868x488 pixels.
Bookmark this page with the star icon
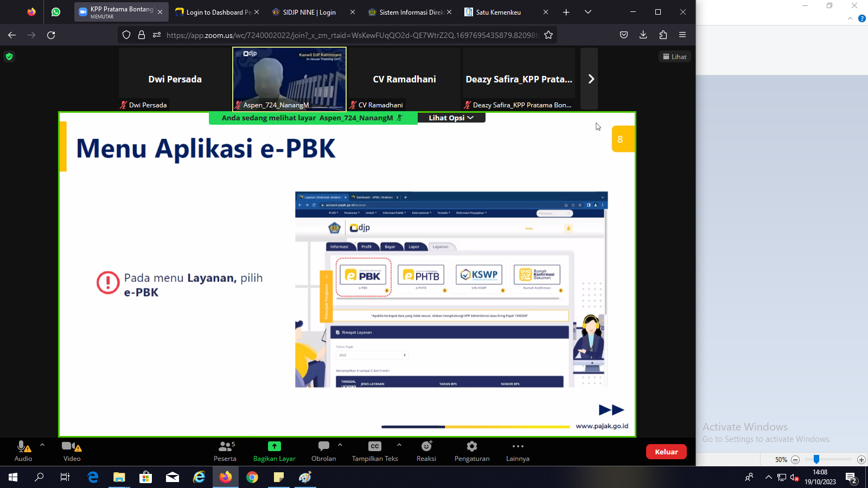[x=548, y=35]
